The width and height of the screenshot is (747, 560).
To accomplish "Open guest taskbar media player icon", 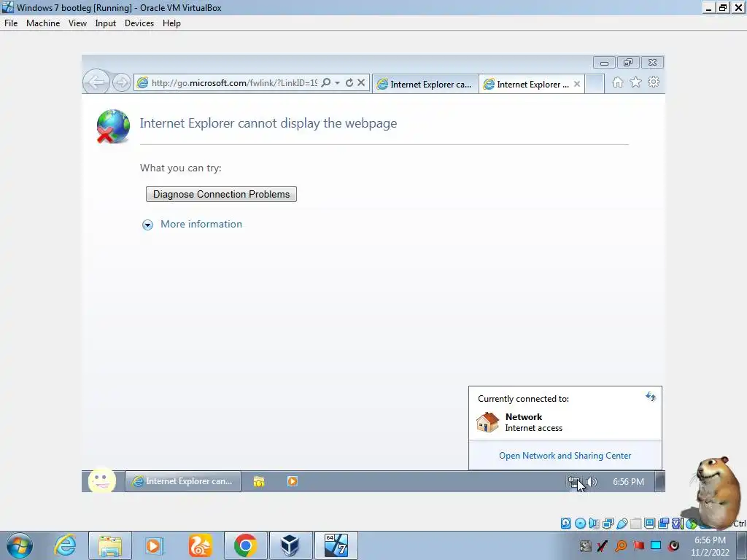I will tap(293, 481).
